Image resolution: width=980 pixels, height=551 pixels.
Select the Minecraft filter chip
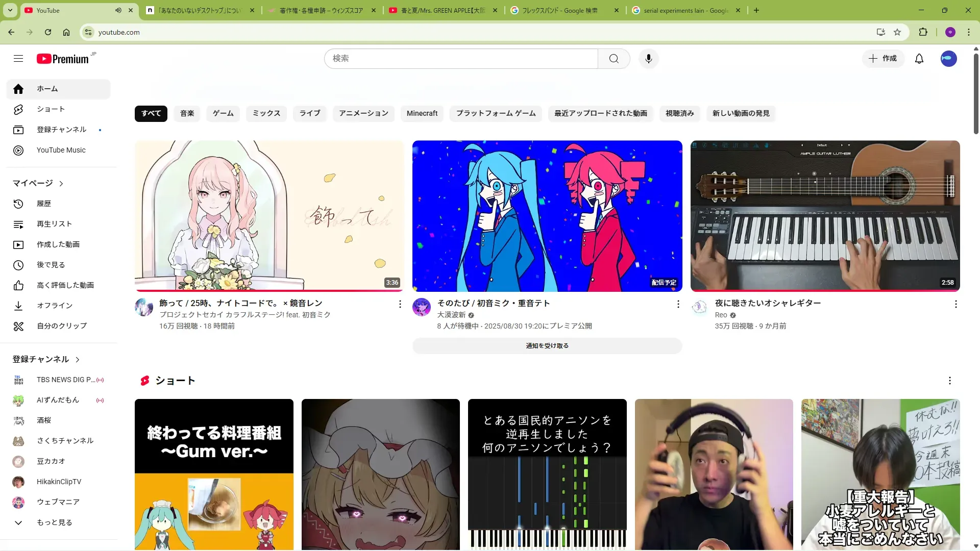pyautogui.click(x=422, y=113)
